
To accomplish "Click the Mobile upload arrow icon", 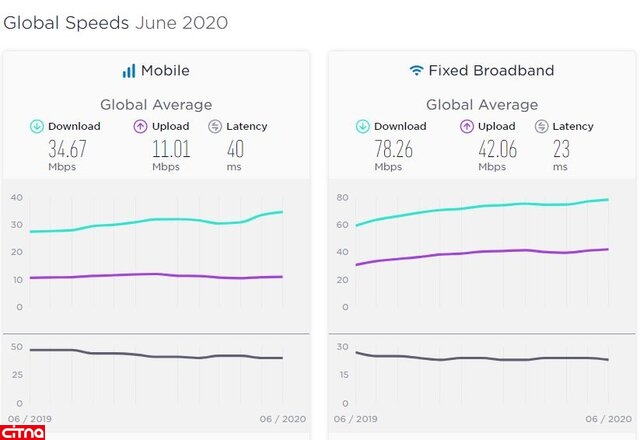I will (x=141, y=126).
